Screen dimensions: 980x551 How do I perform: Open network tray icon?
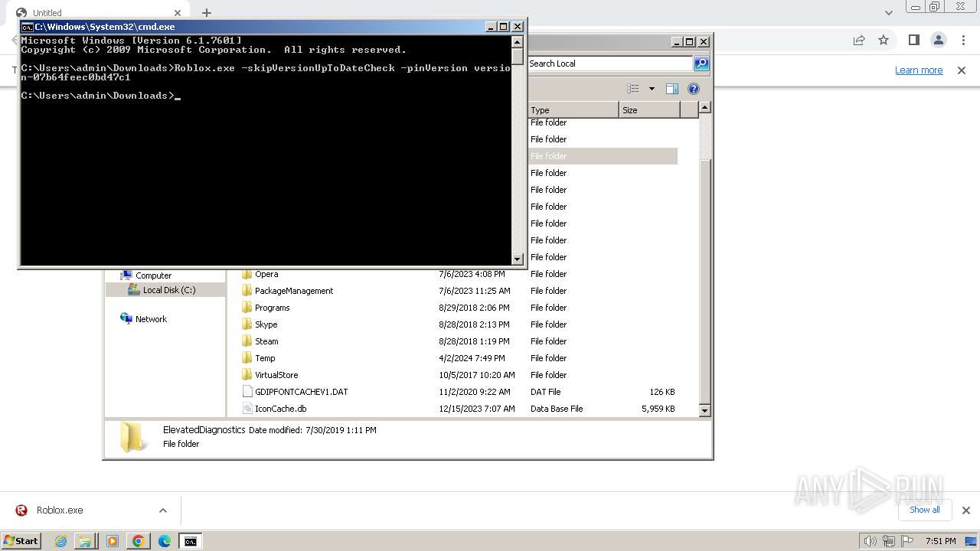[x=889, y=541]
